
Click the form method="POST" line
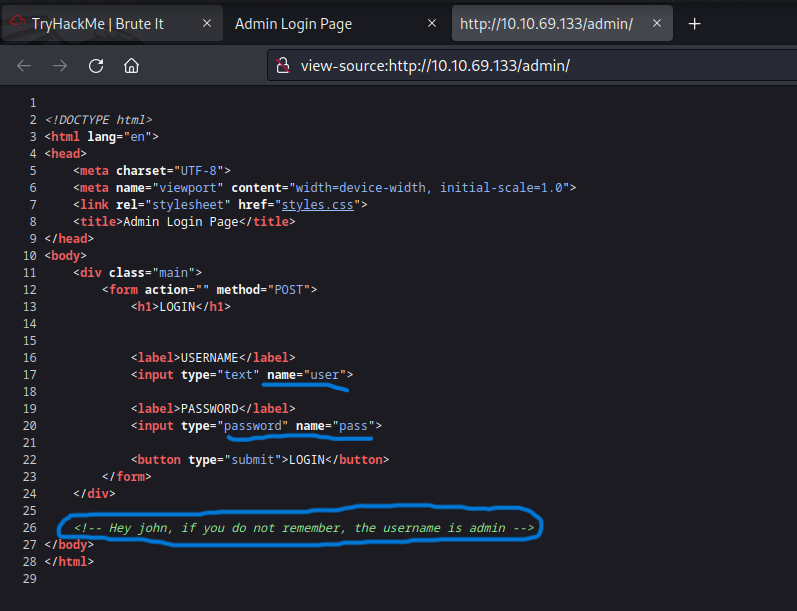[x=209, y=289]
